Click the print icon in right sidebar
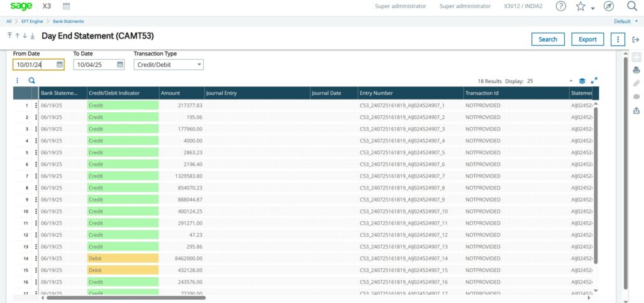 click(636, 70)
